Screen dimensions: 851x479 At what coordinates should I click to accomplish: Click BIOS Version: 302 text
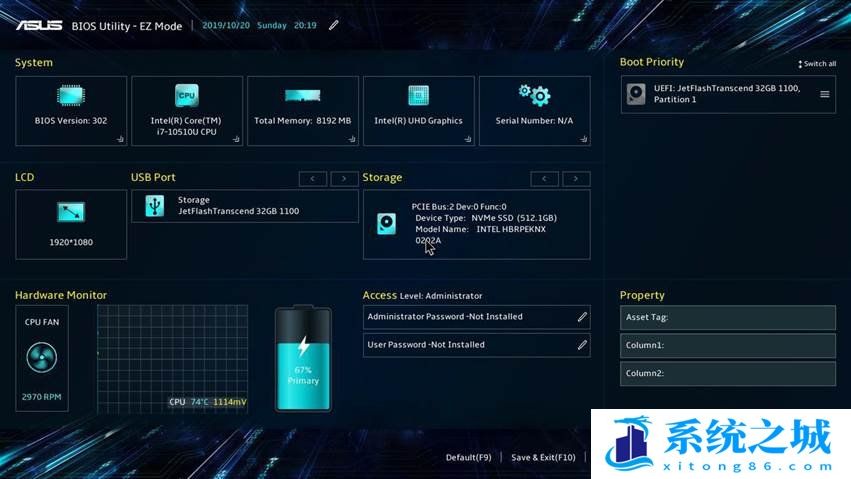coord(71,121)
